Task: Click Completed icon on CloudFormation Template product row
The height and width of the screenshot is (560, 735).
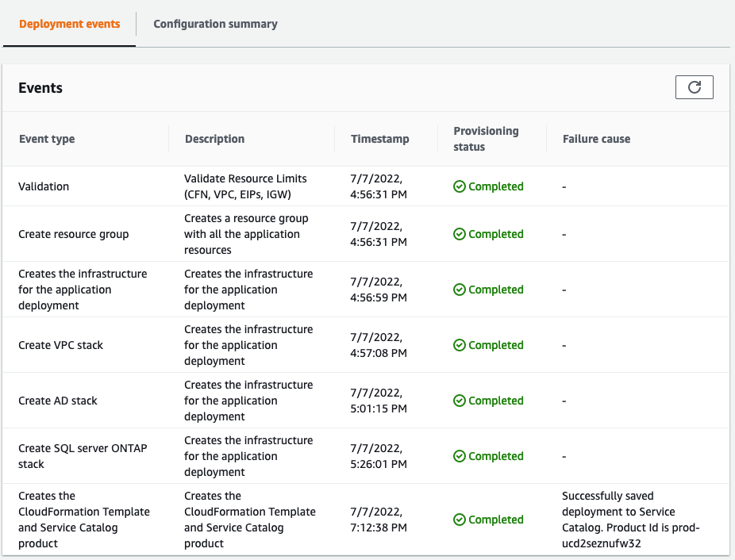Action: click(460, 520)
